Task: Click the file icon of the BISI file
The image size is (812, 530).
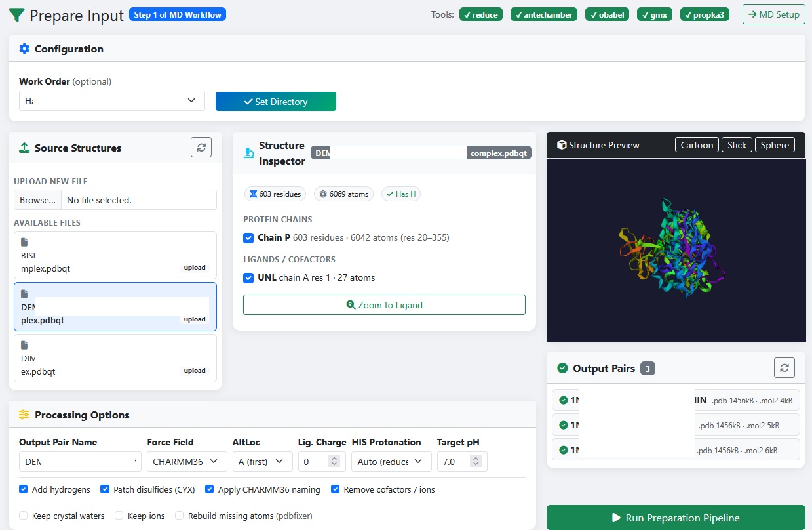Action: [25, 242]
